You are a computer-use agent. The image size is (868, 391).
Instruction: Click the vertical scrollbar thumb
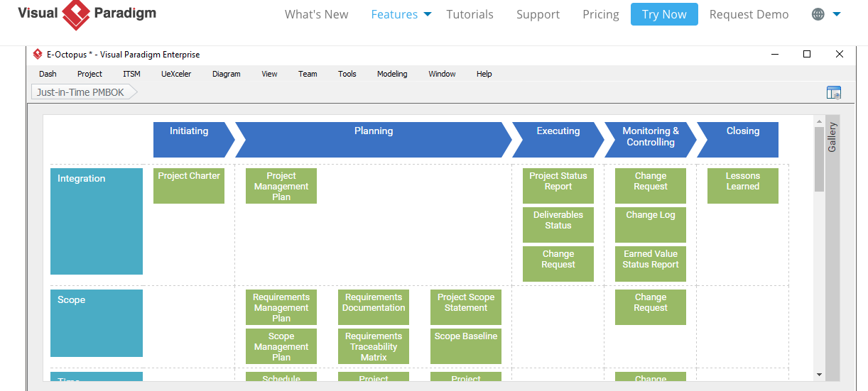click(819, 160)
